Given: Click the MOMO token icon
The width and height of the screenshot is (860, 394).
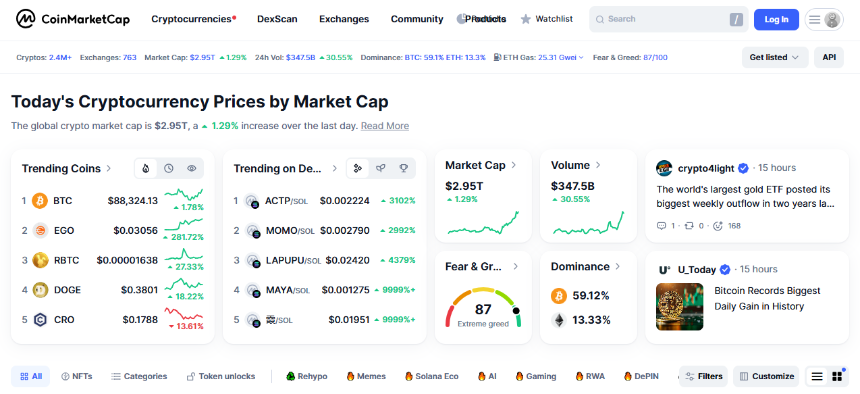Looking at the screenshot, I should pos(252,230).
